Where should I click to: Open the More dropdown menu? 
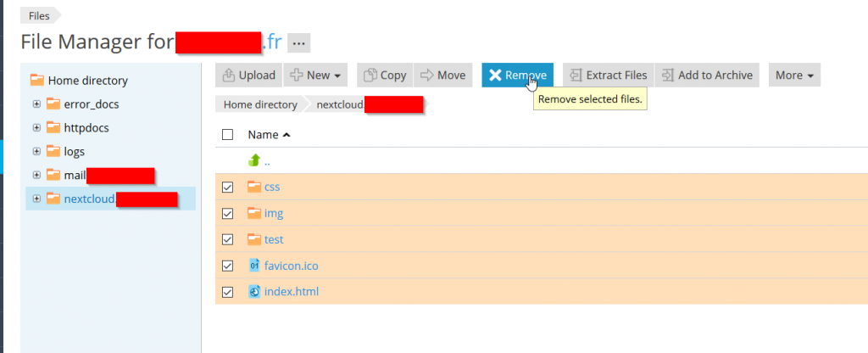[794, 75]
